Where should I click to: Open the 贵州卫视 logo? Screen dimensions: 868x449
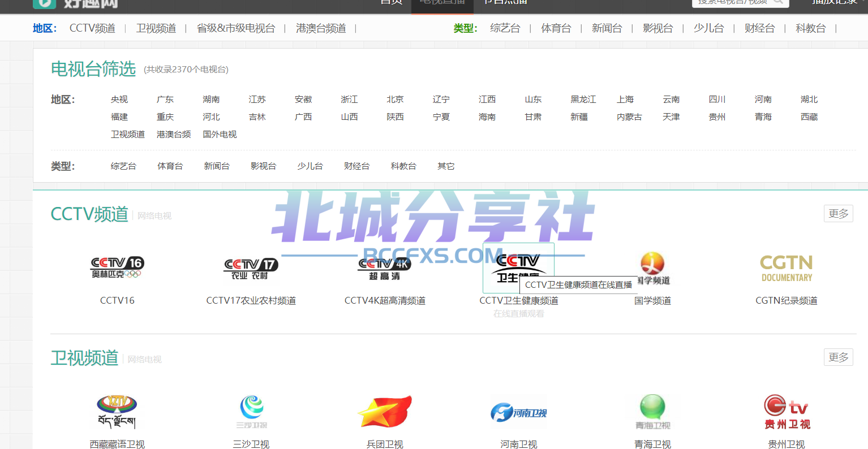(787, 412)
